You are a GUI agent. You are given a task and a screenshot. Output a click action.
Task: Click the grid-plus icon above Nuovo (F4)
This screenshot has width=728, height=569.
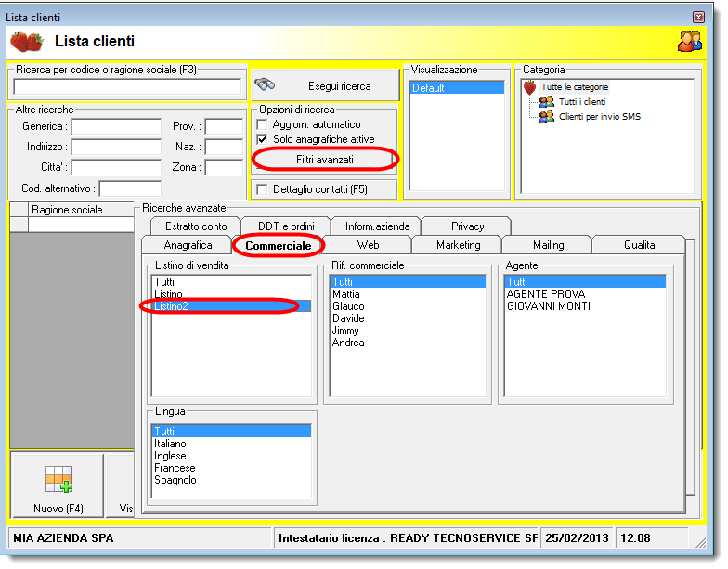point(58,479)
